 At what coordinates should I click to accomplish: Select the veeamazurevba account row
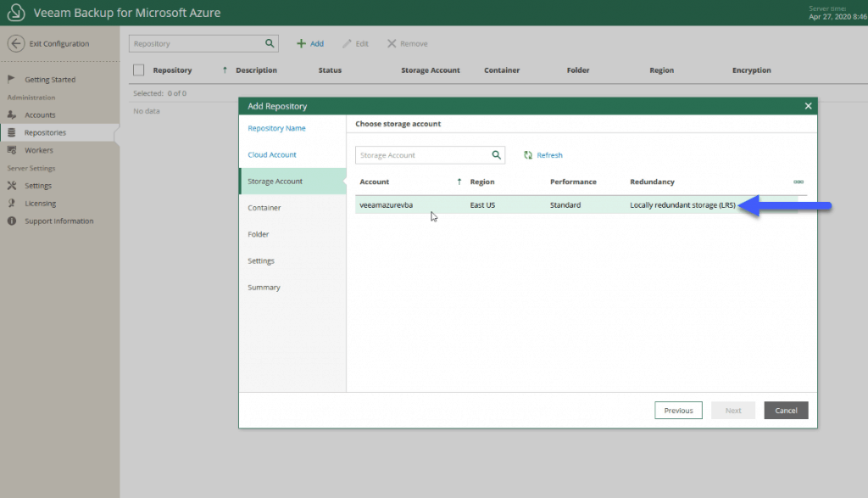[581, 205]
